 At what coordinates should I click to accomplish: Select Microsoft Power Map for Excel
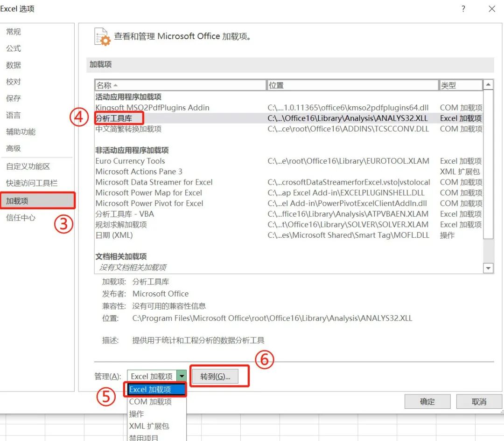289,193
